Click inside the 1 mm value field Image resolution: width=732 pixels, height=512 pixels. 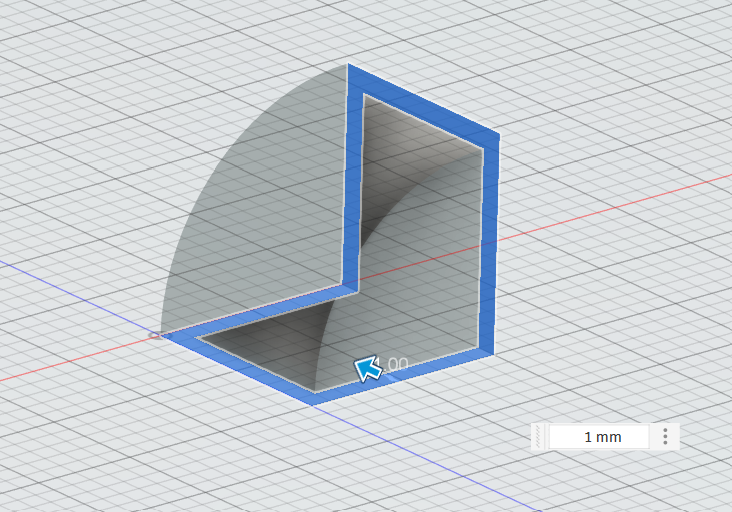pyautogui.click(x=602, y=437)
